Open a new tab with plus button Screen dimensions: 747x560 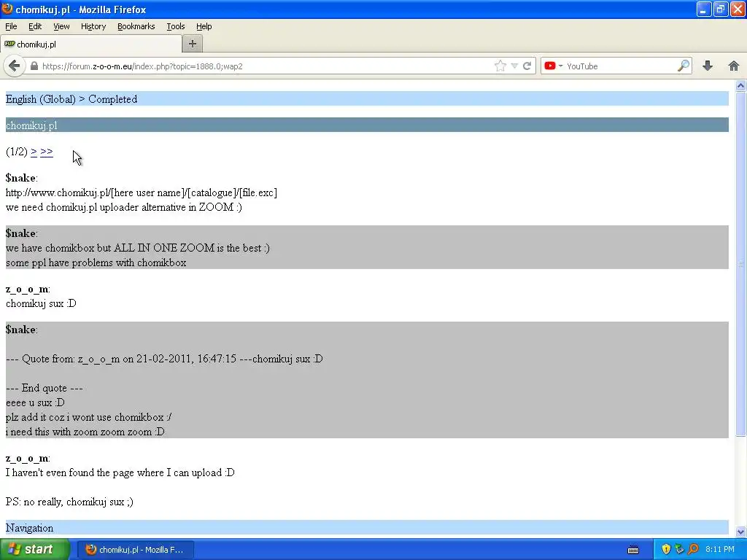click(x=193, y=44)
